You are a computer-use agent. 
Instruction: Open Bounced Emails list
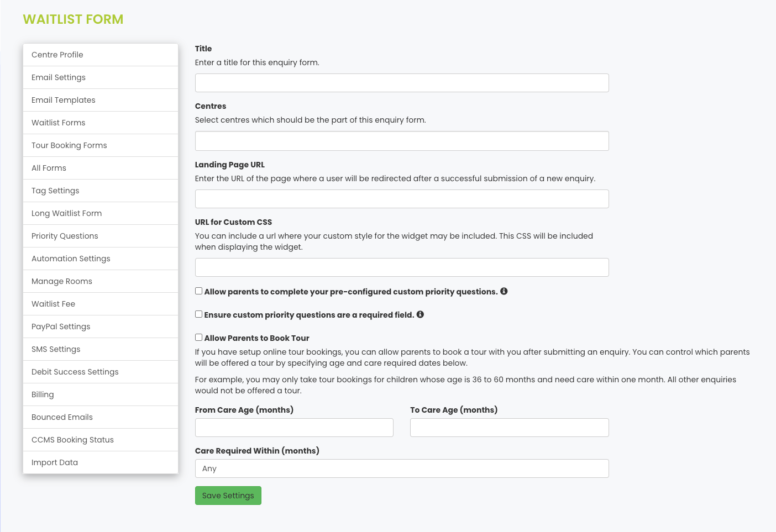point(101,417)
